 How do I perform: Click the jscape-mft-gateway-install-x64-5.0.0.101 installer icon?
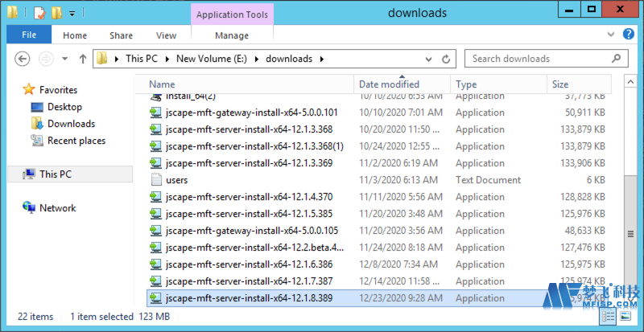pos(155,113)
